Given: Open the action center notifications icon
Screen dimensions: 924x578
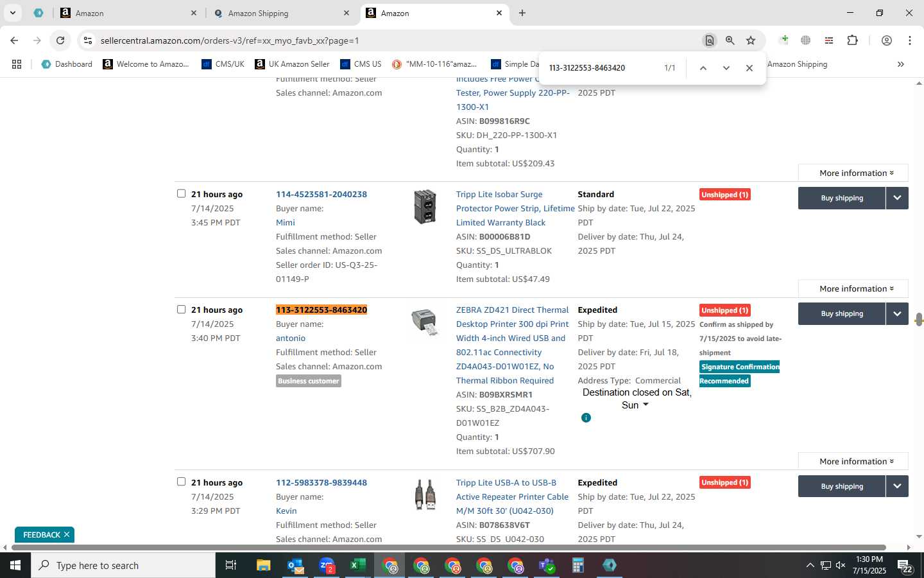Looking at the screenshot, I should 905,566.
